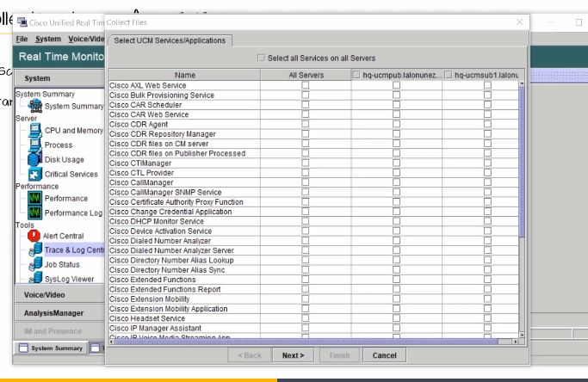Open the Voice/Video menu
This screenshot has width=588, height=382.
[x=86, y=39]
